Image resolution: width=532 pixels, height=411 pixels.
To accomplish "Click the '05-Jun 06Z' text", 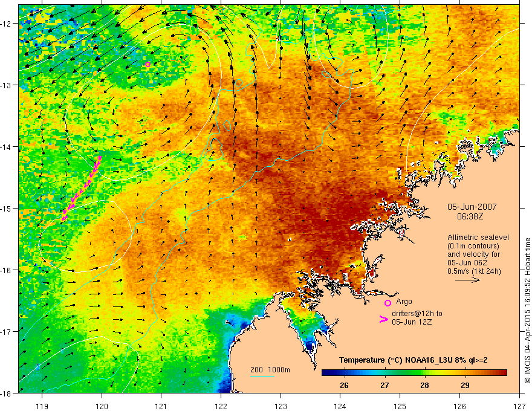I will pos(468,263).
